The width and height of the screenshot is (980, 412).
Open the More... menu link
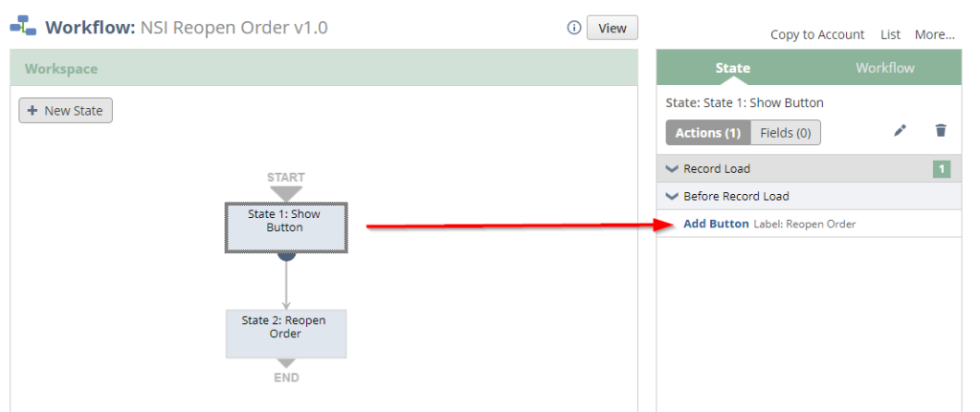[934, 35]
